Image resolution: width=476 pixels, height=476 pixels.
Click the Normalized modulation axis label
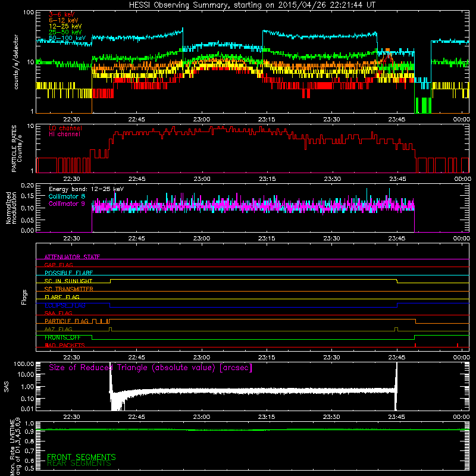point(11,208)
